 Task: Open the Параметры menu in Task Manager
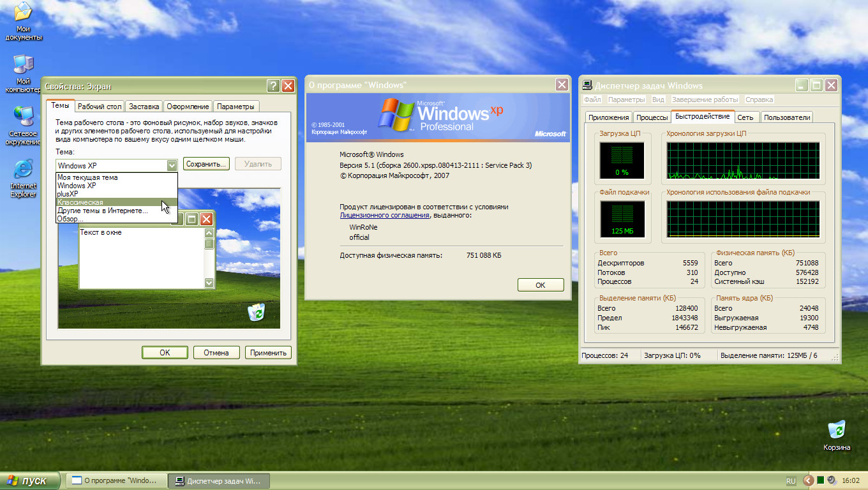(626, 100)
